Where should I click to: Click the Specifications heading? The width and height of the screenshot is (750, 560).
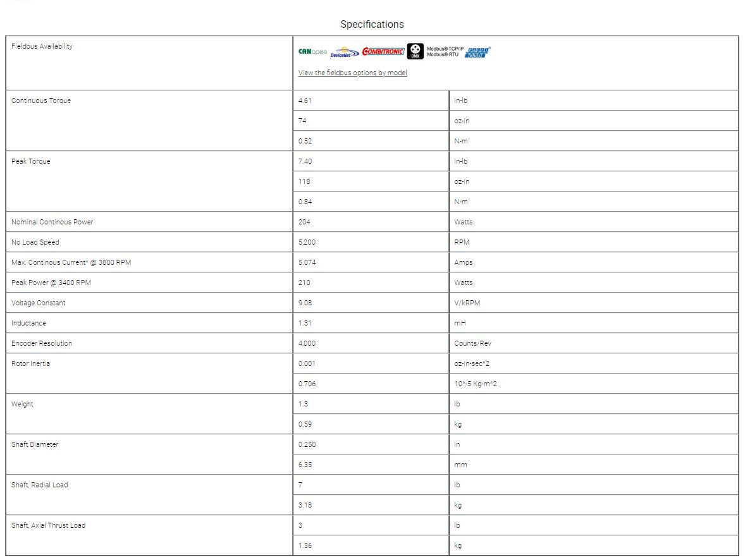pos(372,24)
